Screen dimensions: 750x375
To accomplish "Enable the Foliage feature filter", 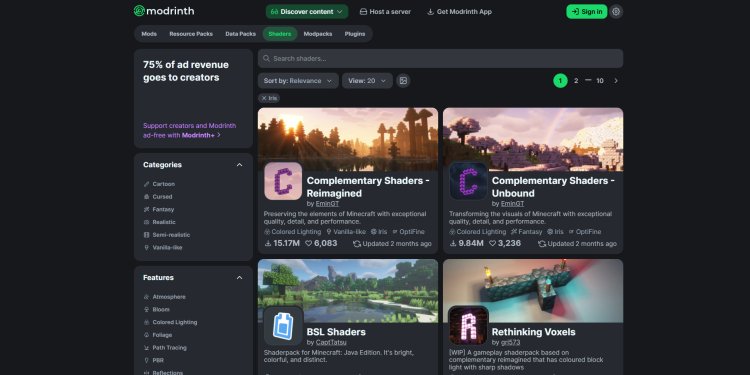I will click(x=158, y=335).
